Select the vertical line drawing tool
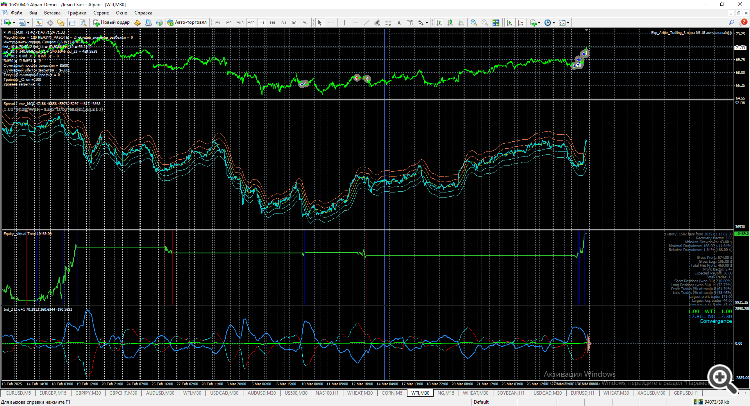 [344, 22]
